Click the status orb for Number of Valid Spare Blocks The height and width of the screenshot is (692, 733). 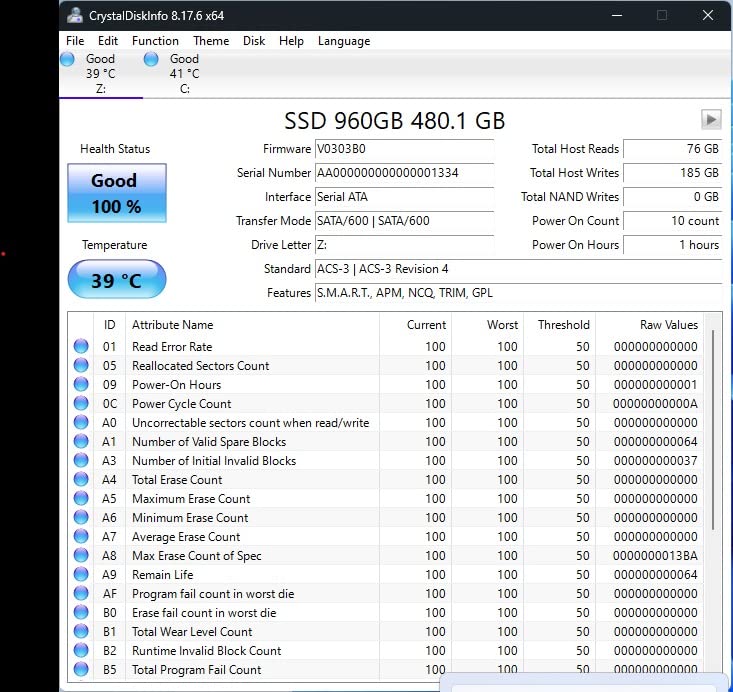81,441
